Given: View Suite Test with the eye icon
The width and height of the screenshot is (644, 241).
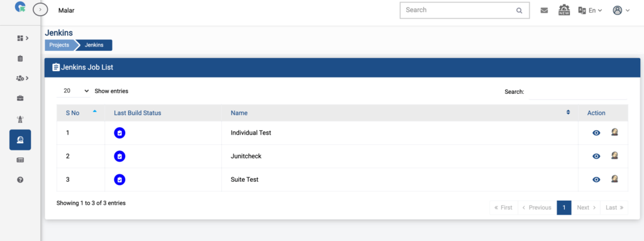Looking at the screenshot, I should click(x=596, y=180).
